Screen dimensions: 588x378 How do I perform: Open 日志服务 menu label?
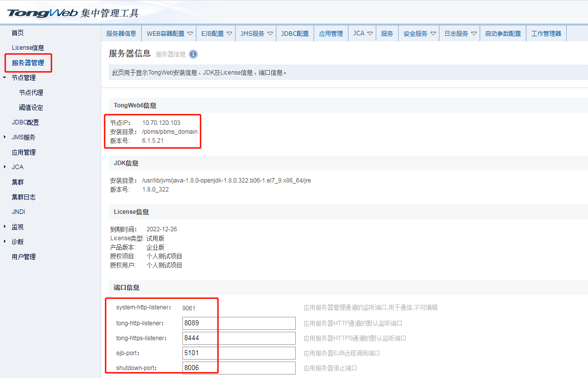point(456,34)
